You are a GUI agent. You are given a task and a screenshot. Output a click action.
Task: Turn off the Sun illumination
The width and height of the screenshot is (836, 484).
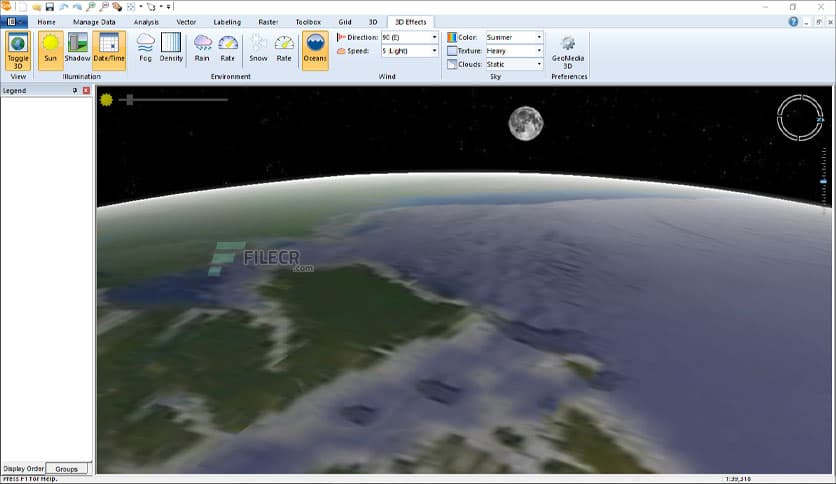[x=50, y=48]
